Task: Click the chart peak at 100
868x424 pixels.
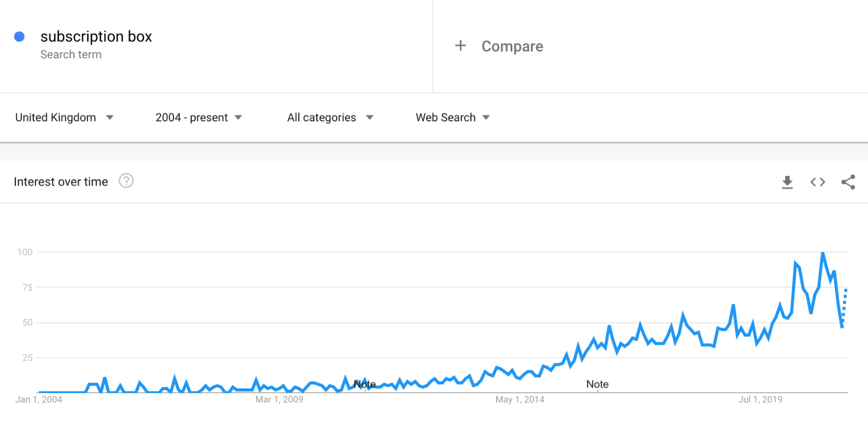Action: [x=823, y=253]
